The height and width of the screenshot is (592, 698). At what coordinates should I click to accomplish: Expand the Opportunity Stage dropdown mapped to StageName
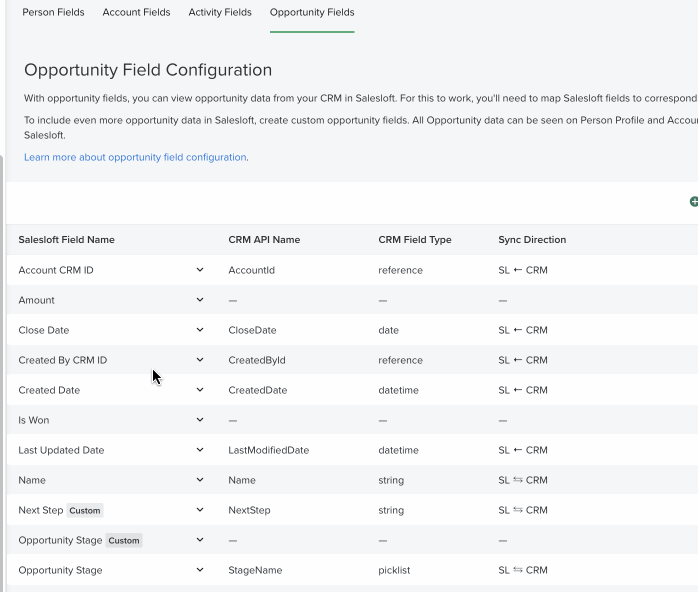pyautogui.click(x=200, y=570)
